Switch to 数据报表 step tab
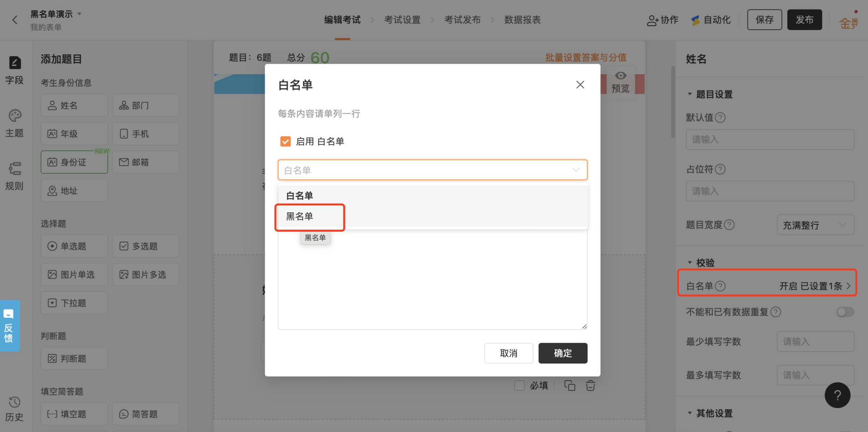The height and width of the screenshot is (432, 868). (523, 20)
